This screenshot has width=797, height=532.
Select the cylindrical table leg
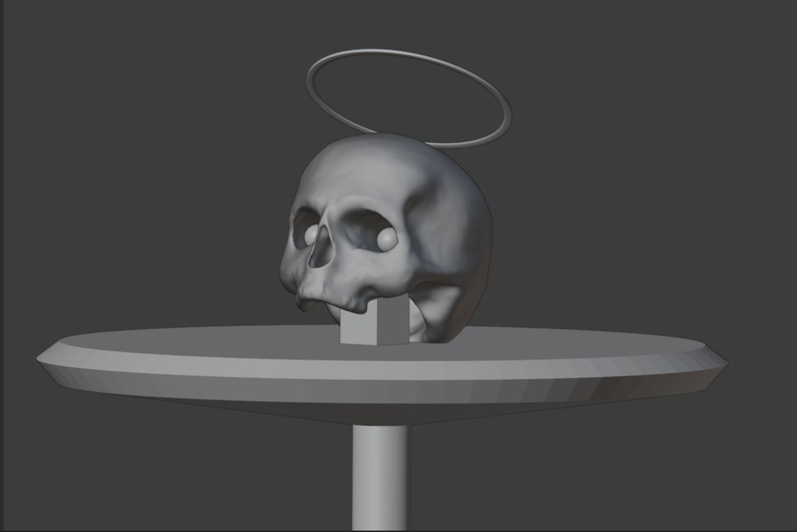380,478
